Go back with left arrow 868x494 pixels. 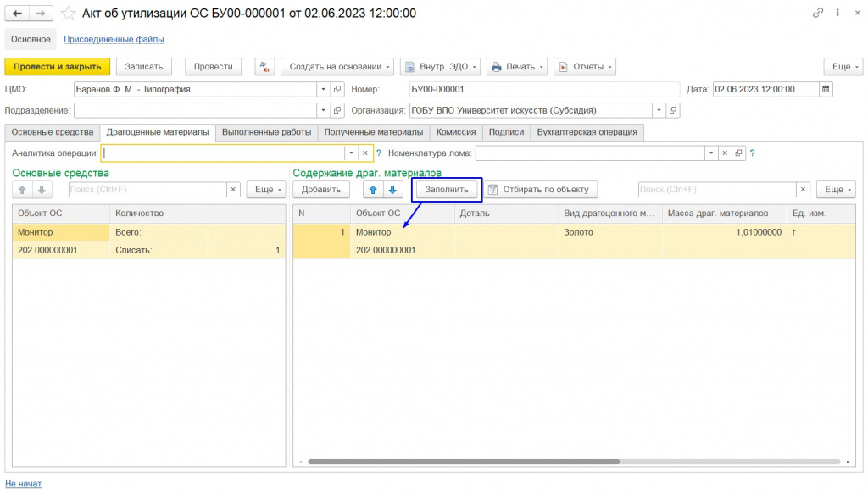pyautogui.click(x=17, y=14)
